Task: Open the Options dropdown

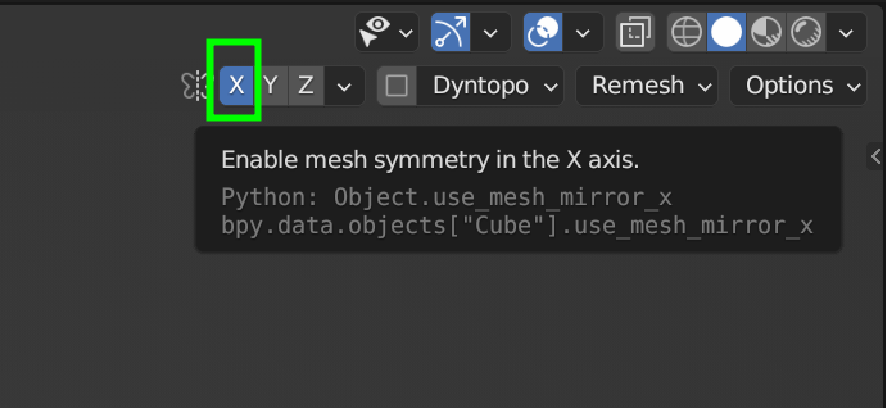Action: point(798,85)
